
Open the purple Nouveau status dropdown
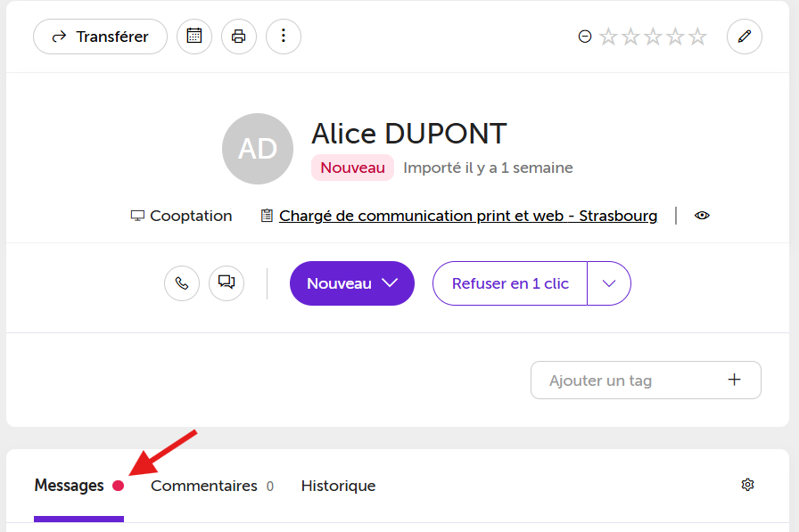pos(352,283)
